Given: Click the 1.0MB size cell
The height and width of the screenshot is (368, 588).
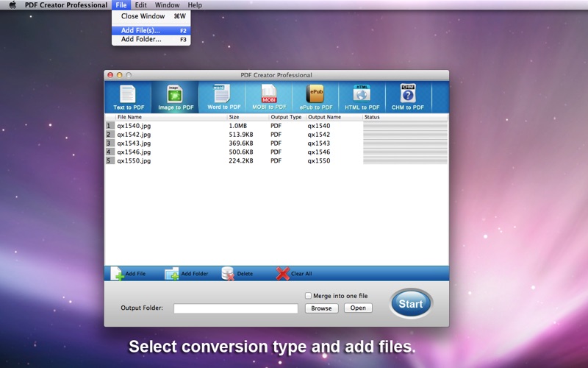Looking at the screenshot, I should [237, 126].
